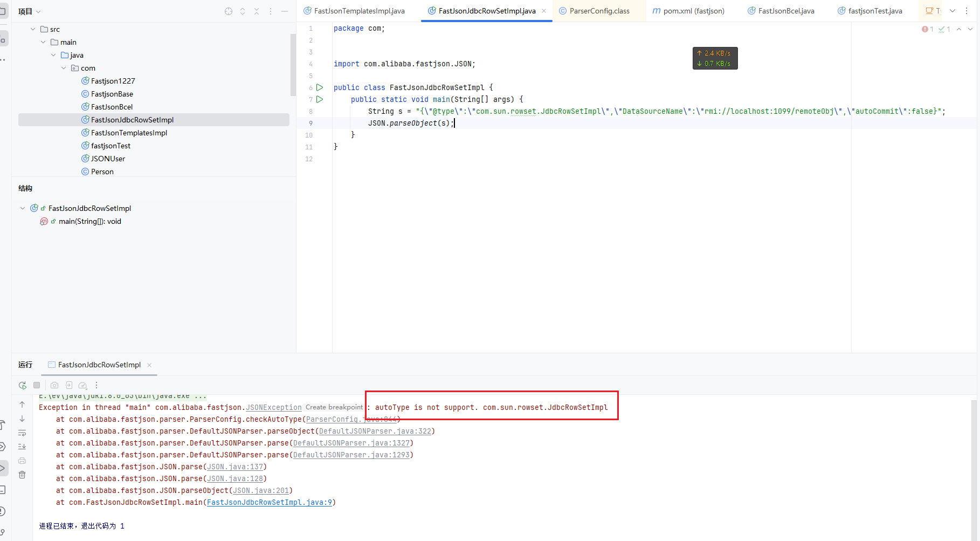Open JSON.java:137 stack link
Screen dimensions: 980x541
click(235, 467)
